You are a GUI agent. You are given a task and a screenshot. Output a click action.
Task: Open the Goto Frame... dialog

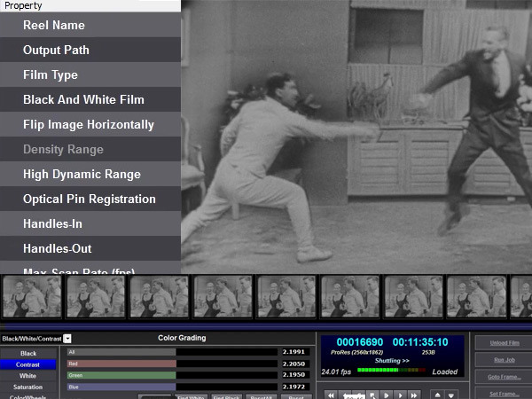point(504,377)
